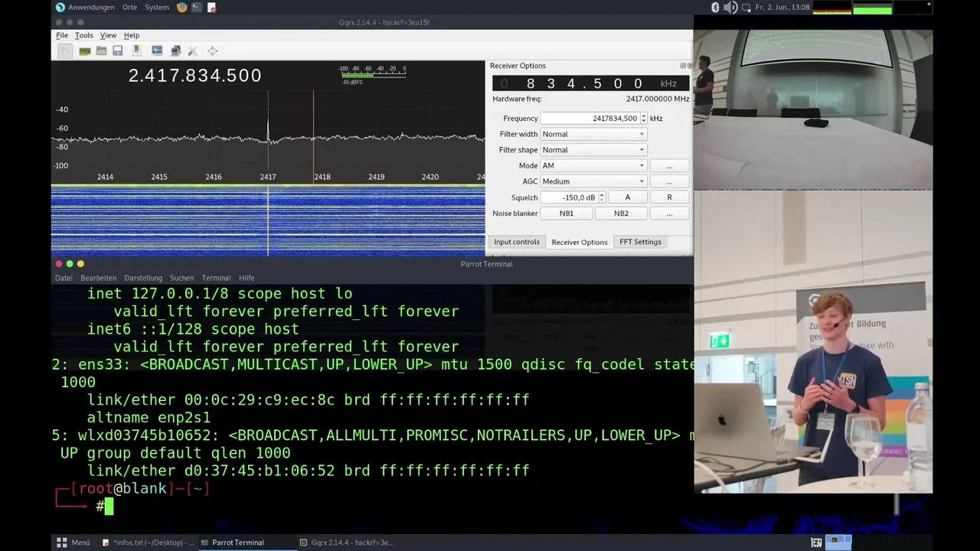Toggle full screen arrows icon in Gqrx

212,51
